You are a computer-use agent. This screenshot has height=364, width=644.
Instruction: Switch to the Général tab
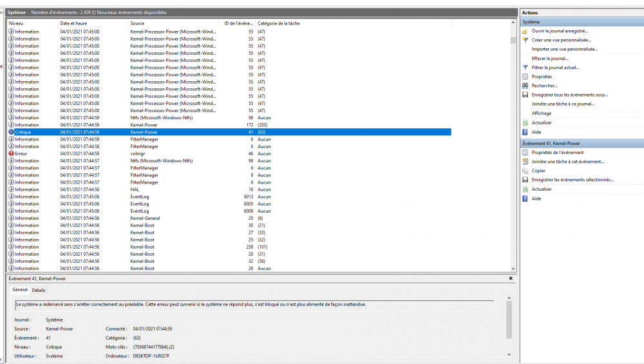20,290
